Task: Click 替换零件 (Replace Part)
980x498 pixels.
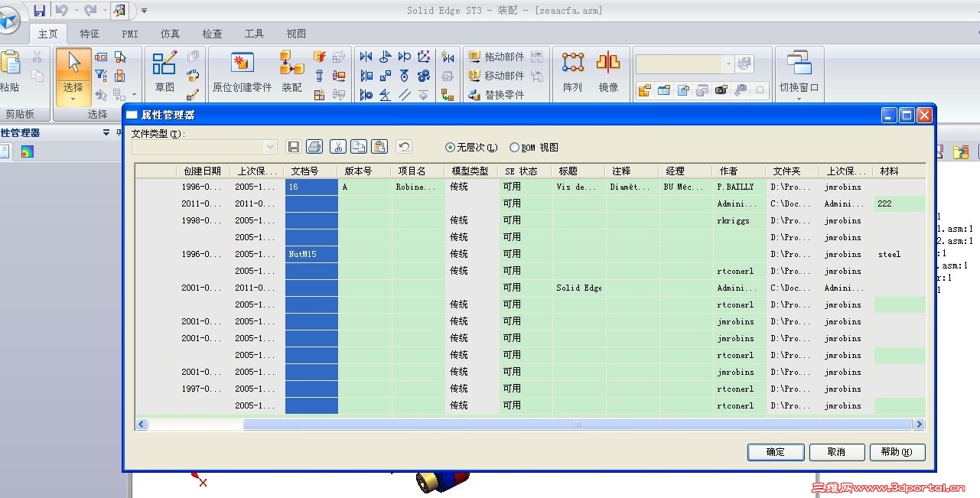Action: click(495, 95)
